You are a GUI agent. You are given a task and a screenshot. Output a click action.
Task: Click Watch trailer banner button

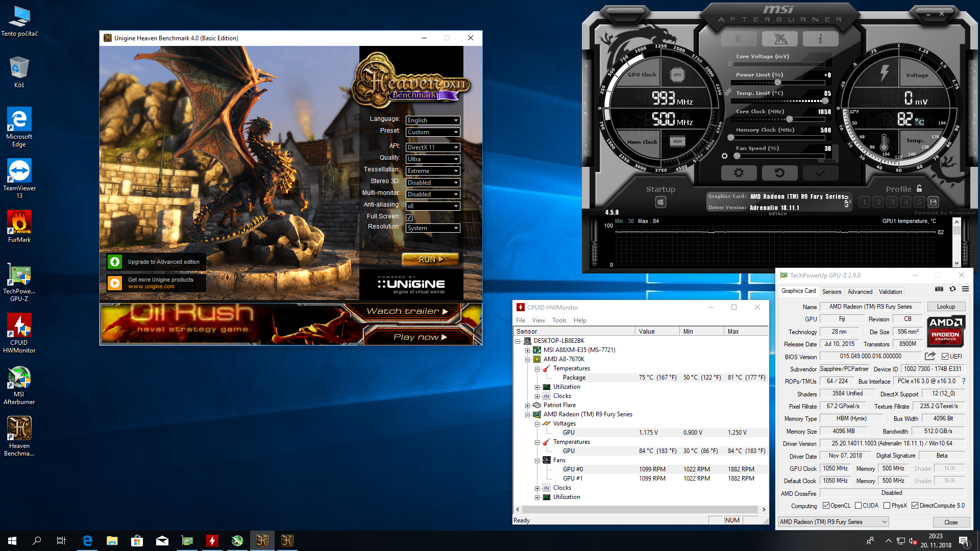407,311
